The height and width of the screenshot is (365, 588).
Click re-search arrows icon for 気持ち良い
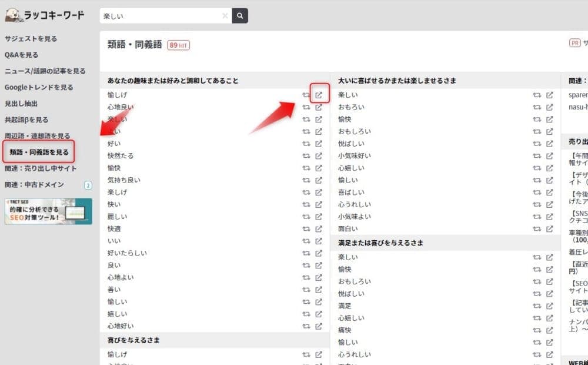(306, 180)
